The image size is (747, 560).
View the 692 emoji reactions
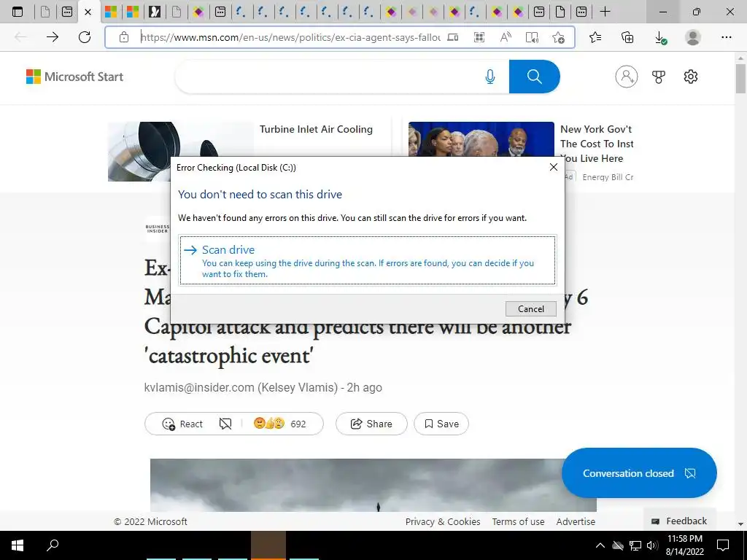[x=280, y=424]
